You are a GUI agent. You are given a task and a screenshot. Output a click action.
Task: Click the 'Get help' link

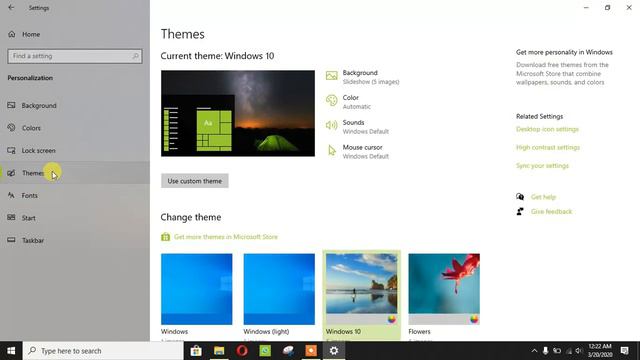543,197
